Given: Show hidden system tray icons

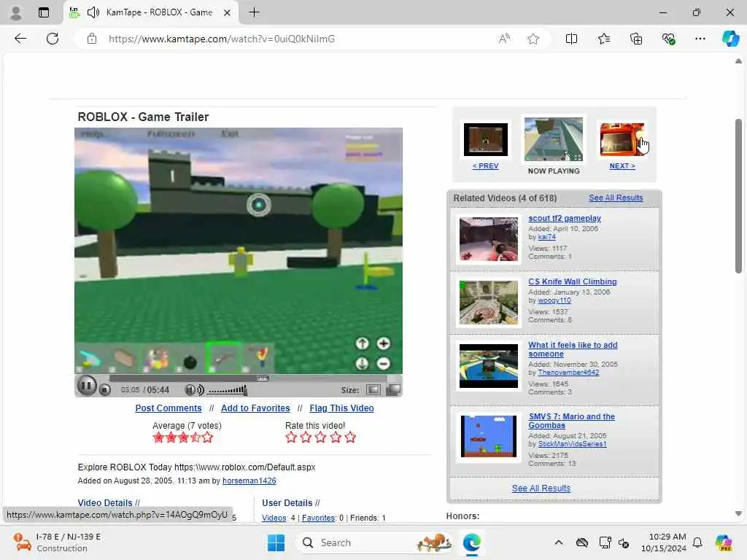Looking at the screenshot, I should pos(559,542).
